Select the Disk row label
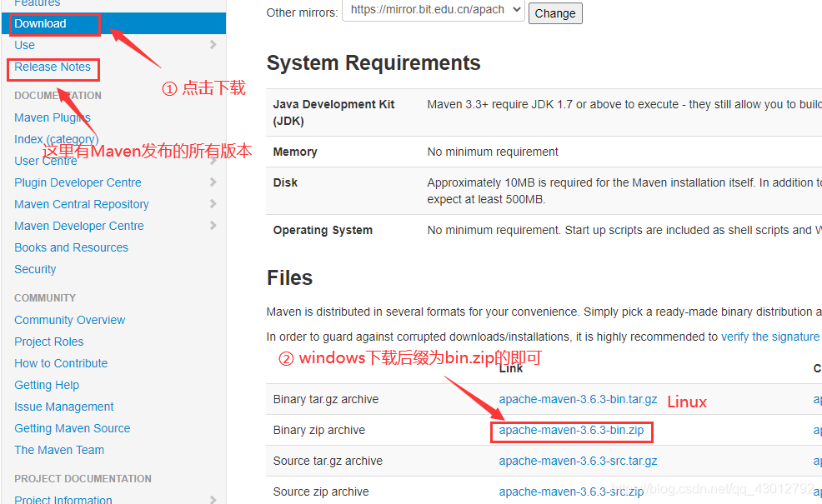The height and width of the screenshot is (504, 822). [x=285, y=182]
